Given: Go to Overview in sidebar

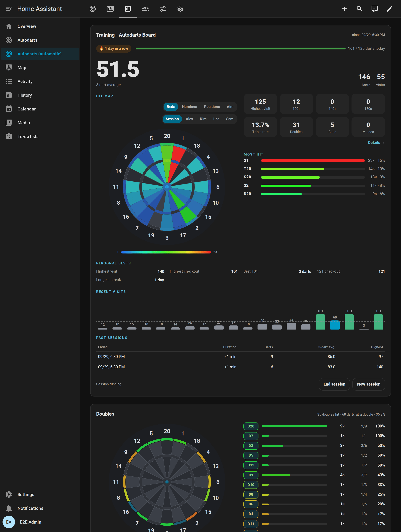Looking at the screenshot, I should point(40,26).
